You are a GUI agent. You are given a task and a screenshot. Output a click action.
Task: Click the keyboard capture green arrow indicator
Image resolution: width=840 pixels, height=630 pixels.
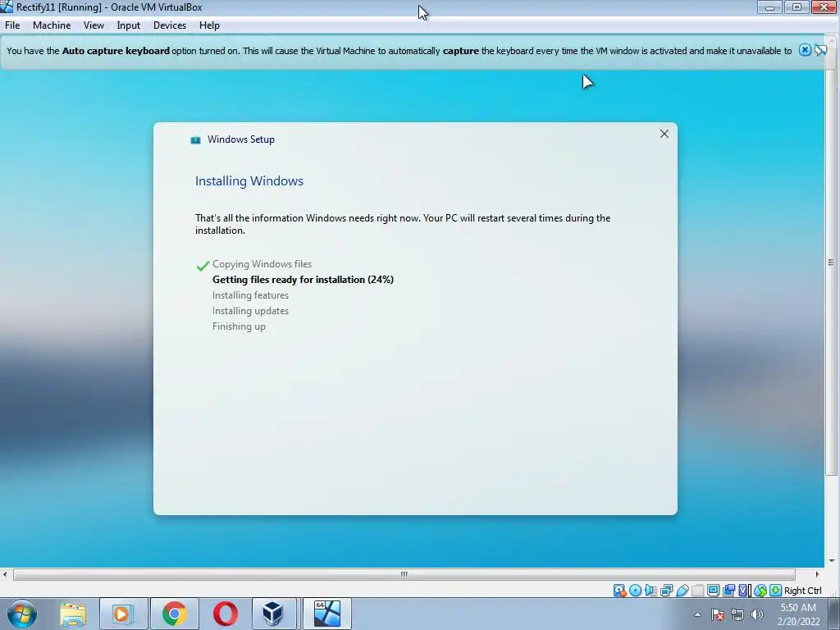point(775,591)
